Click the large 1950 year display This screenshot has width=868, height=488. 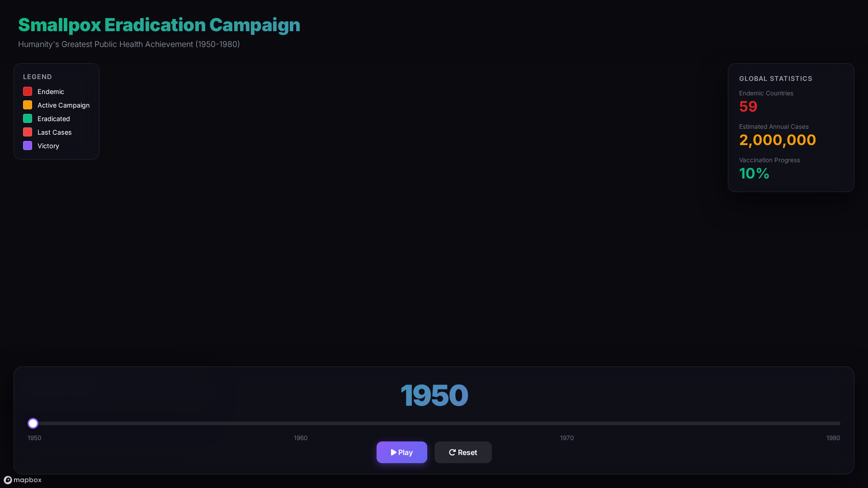coord(434,395)
